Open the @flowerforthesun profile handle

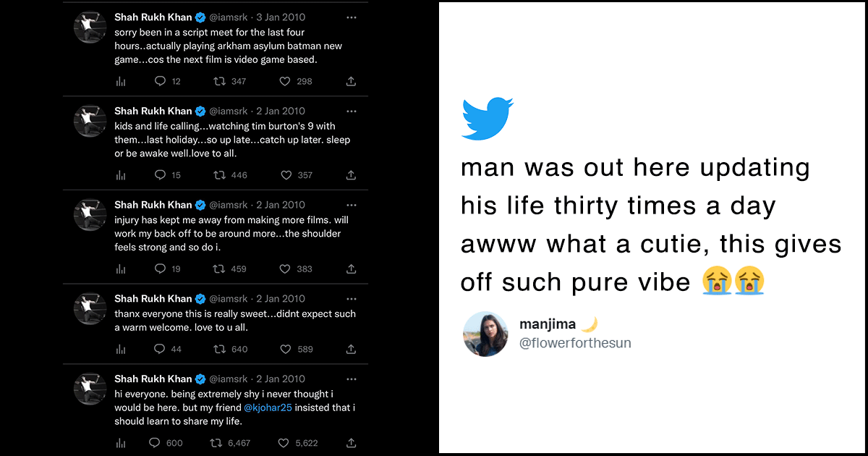click(575, 343)
